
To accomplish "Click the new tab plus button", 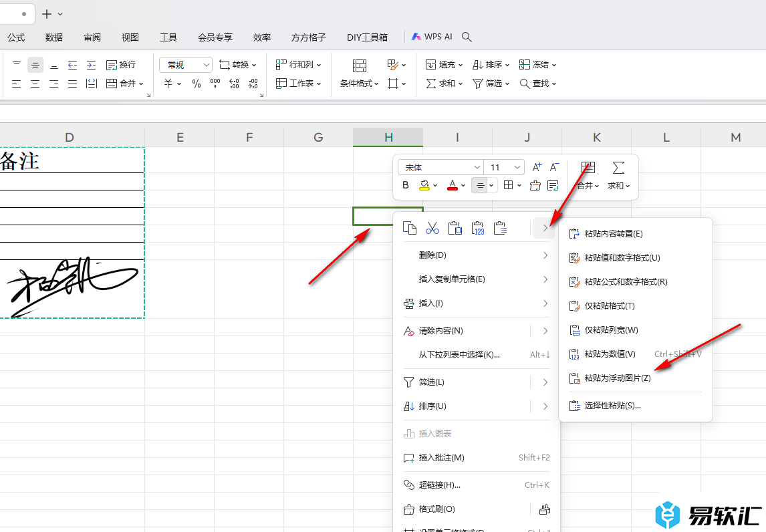I will (47, 13).
